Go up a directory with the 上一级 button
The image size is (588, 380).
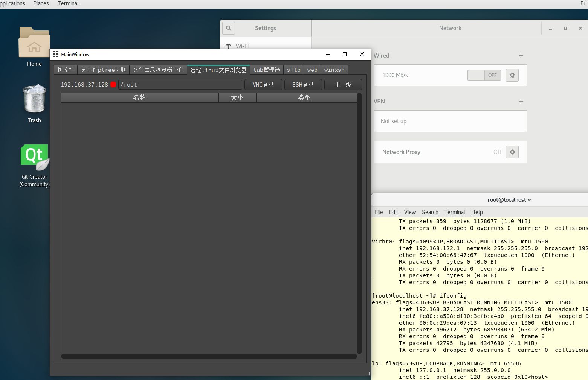tap(343, 85)
